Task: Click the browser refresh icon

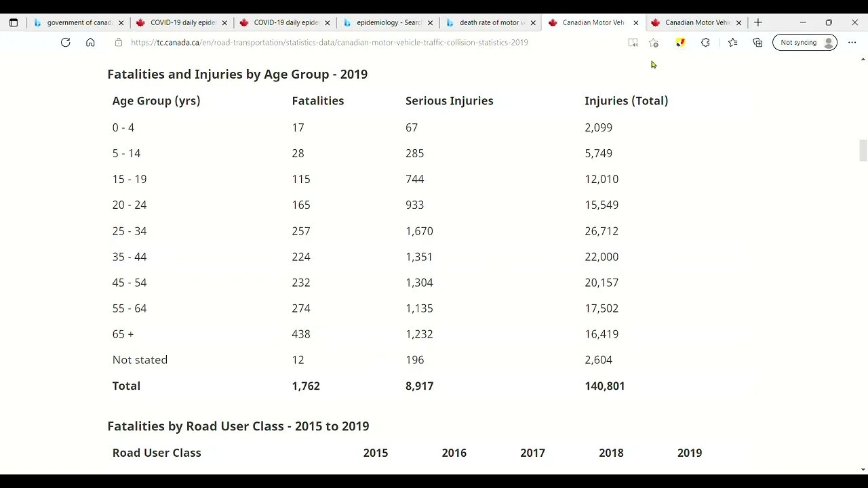Action: click(65, 42)
